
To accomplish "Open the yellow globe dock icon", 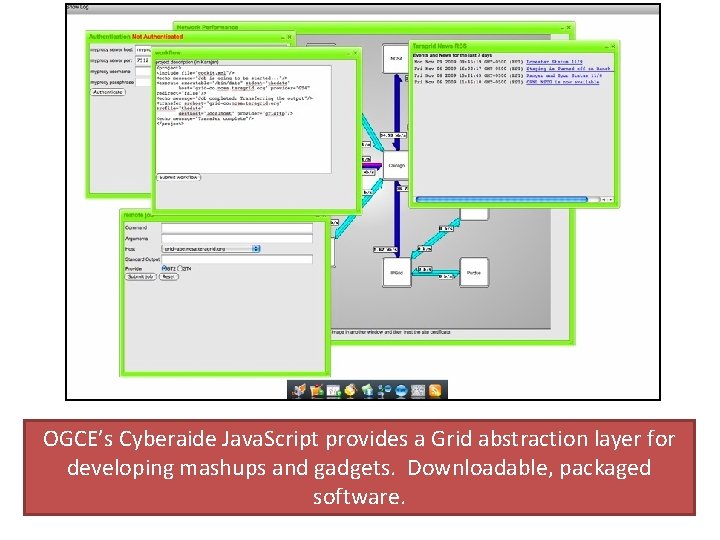I will 351,391.
